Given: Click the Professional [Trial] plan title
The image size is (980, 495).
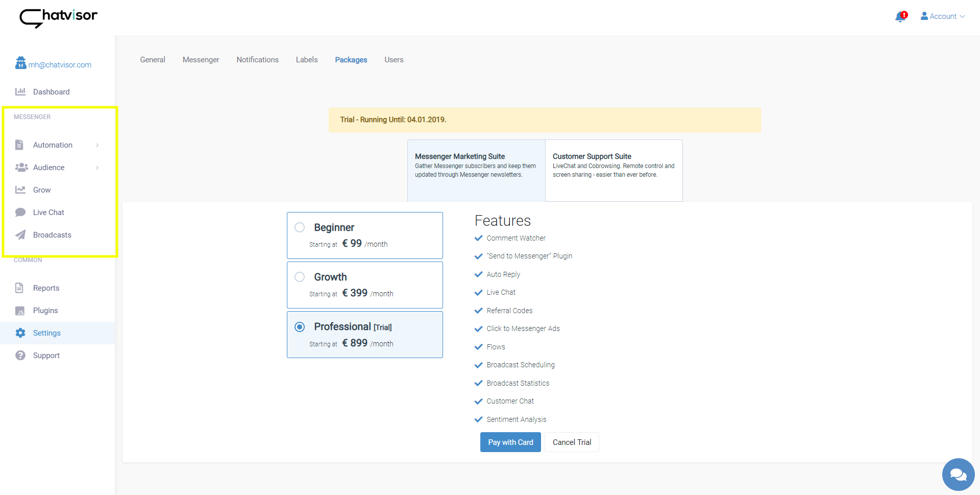Looking at the screenshot, I should click(x=353, y=327).
